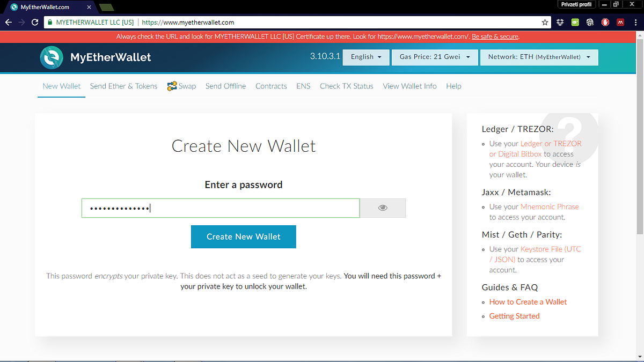This screenshot has width=644, height=362.
Task: Open the Network: ETH dropdown
Action: [x=539, y=57]
